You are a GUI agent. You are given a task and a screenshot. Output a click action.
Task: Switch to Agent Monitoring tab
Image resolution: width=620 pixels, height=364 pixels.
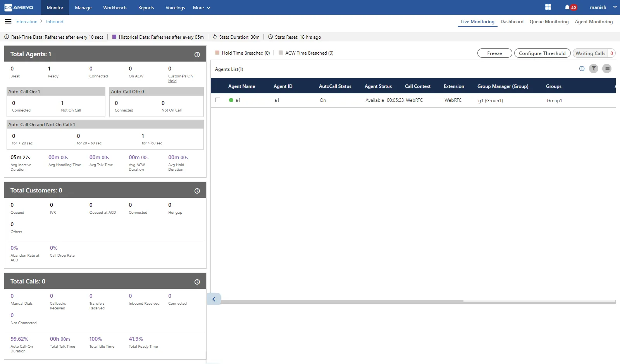(x=594, y=22)
